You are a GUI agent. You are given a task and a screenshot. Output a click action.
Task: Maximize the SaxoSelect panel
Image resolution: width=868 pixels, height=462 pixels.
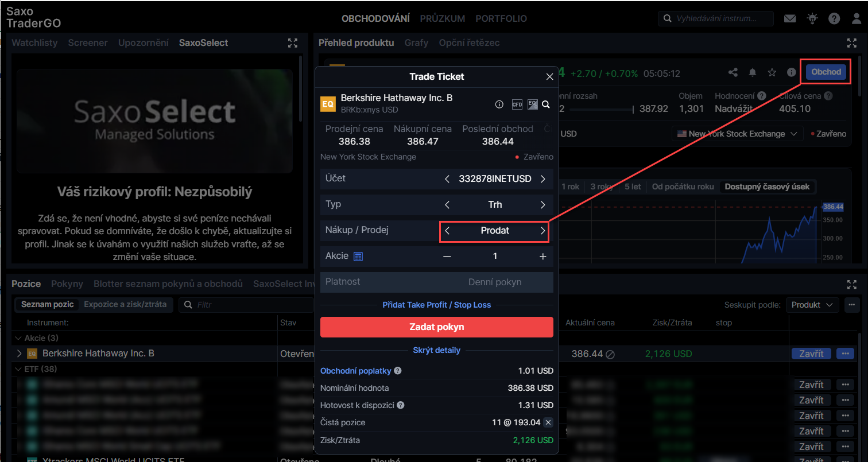click(293, 43)
